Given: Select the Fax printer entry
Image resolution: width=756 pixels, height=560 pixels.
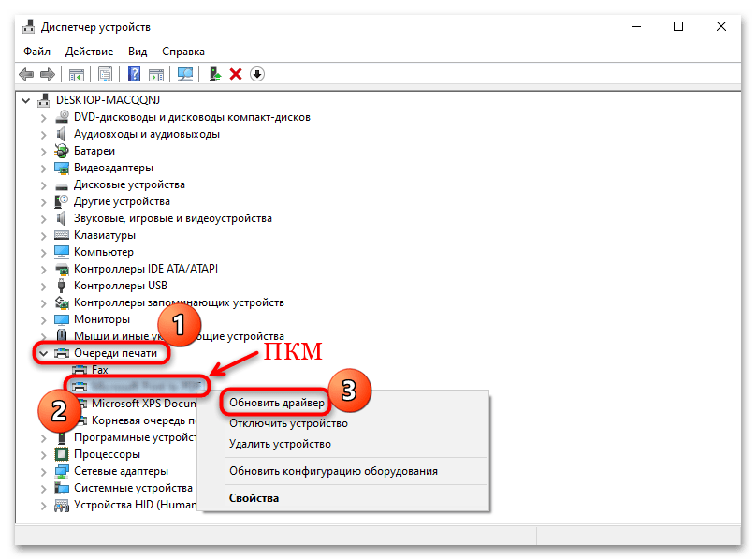Looking at the screenshot, I should coord(99,369).
